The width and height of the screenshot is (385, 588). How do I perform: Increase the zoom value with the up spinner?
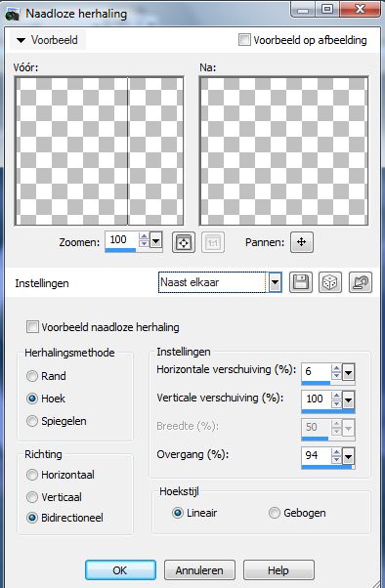click(x=144, y=236)
